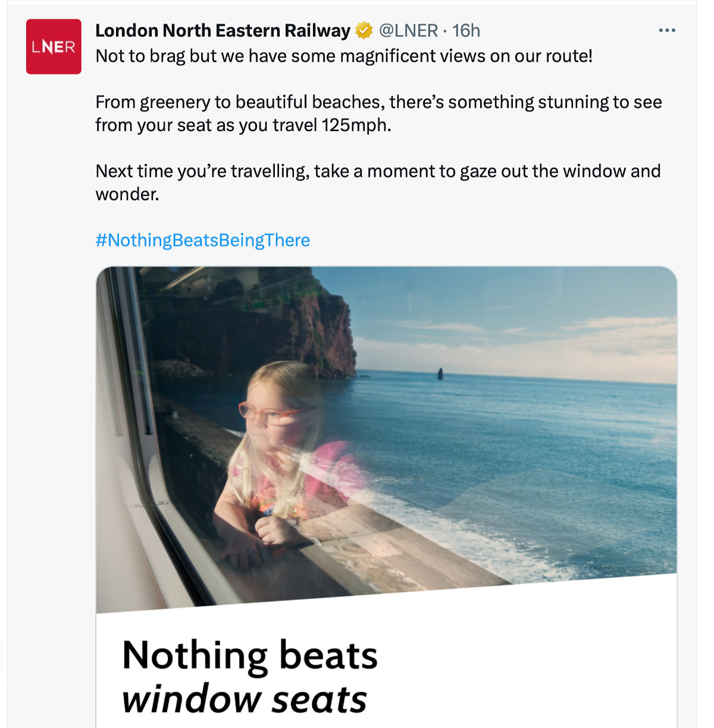Open London North Eastern Railway profile name
This screenshot has height=728, width=714.
click(223, 30)
